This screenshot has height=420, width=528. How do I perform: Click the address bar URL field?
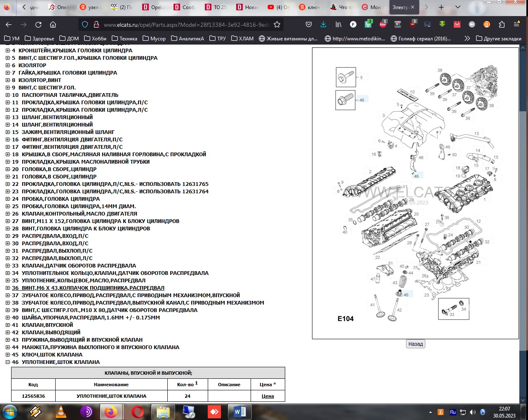point(186,25)
